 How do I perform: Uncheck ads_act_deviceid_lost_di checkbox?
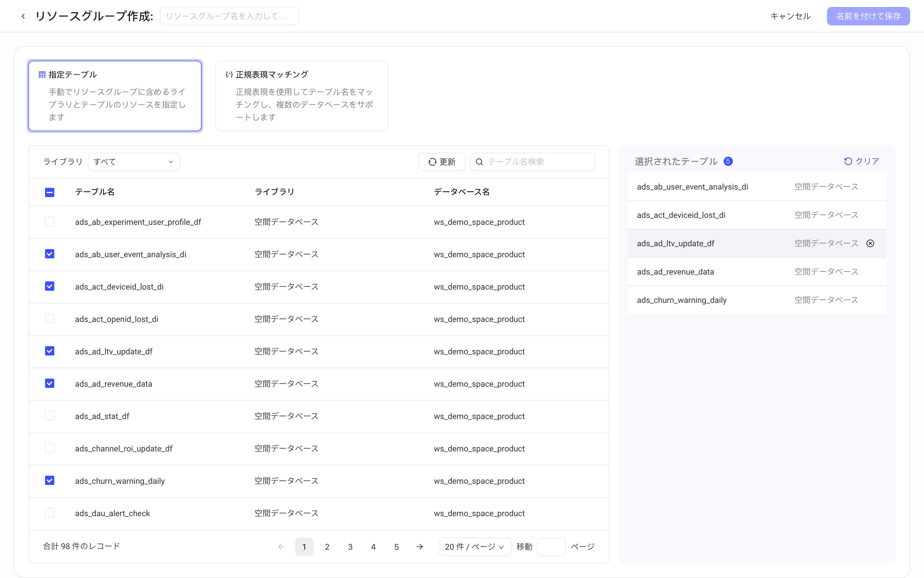coord(50,286)
